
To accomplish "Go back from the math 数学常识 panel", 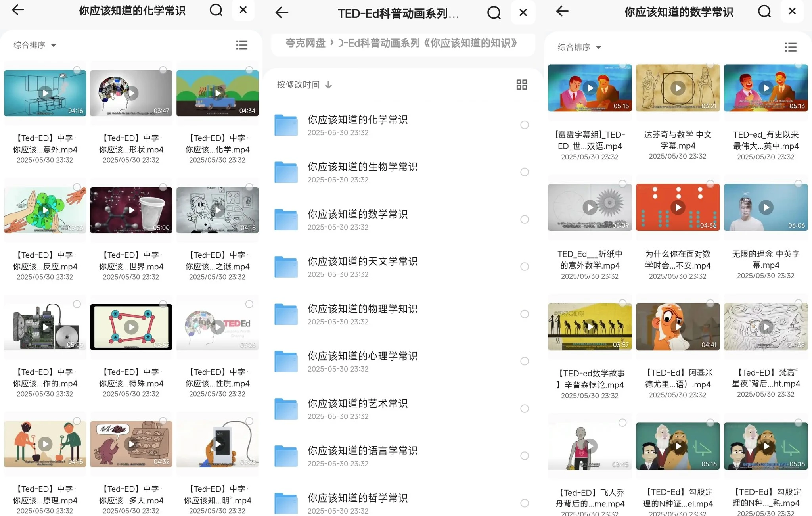I will [562, 11].
